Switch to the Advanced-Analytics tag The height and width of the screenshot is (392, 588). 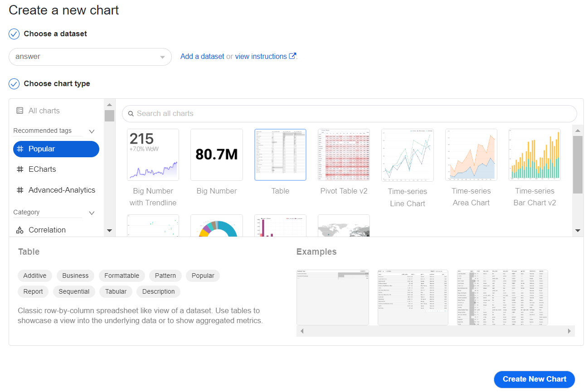tap(56, 190)
